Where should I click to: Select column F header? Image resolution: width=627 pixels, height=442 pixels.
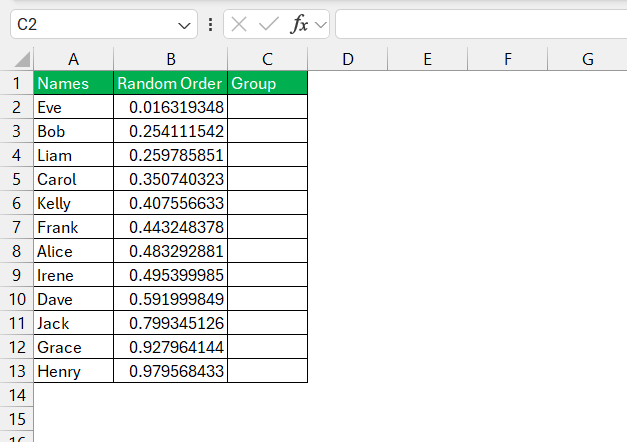click(507, 59)
